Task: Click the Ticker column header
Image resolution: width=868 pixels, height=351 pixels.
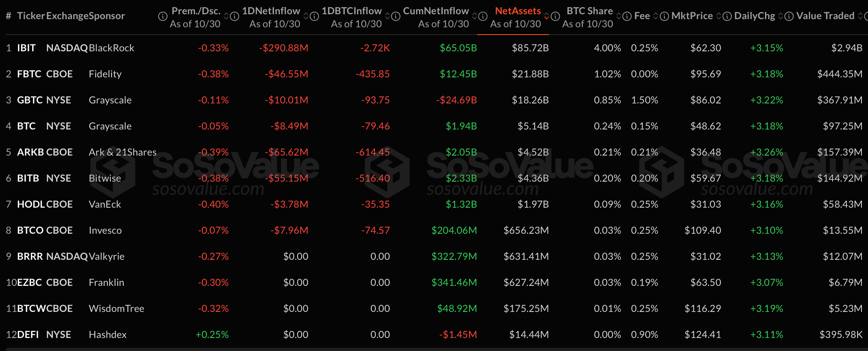Action: pyautogui.click(x=31, y=16)
